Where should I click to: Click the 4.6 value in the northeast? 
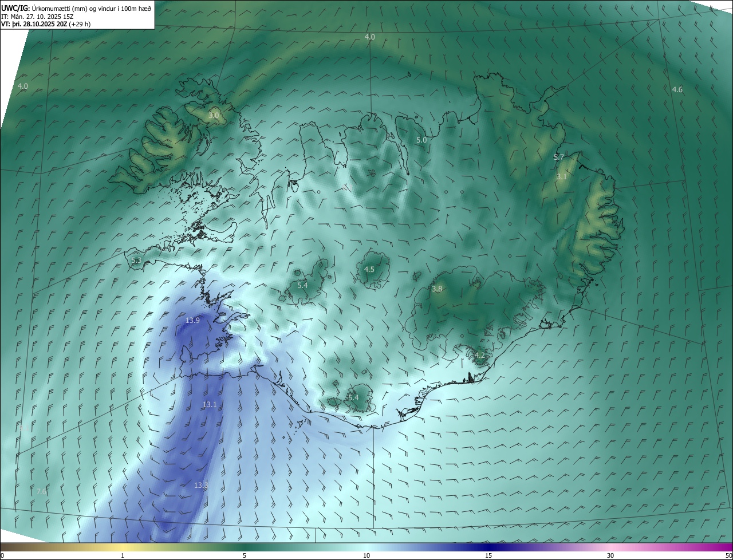677,90
